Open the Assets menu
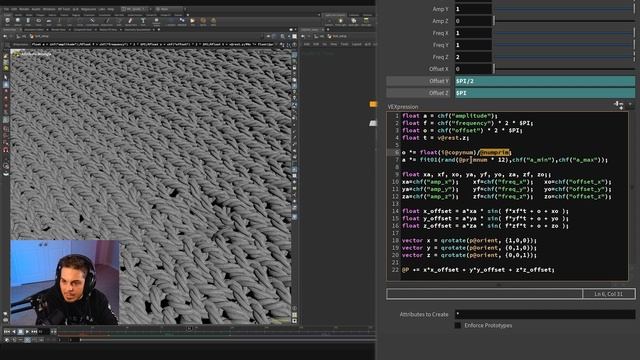 point(36,9)
